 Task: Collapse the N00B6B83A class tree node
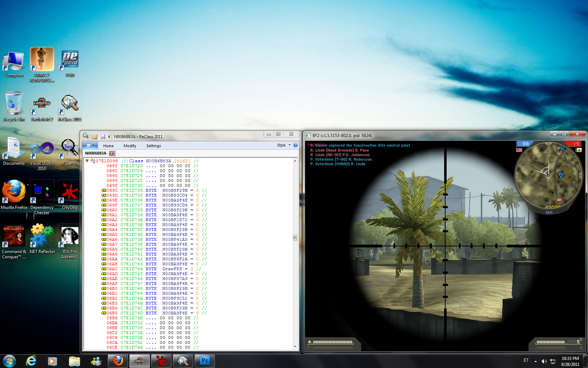87,161
